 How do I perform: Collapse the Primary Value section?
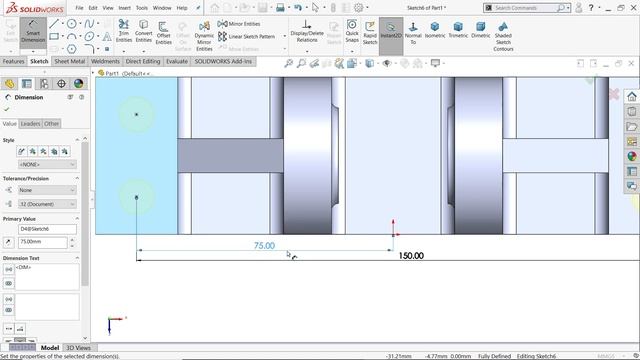77,219
